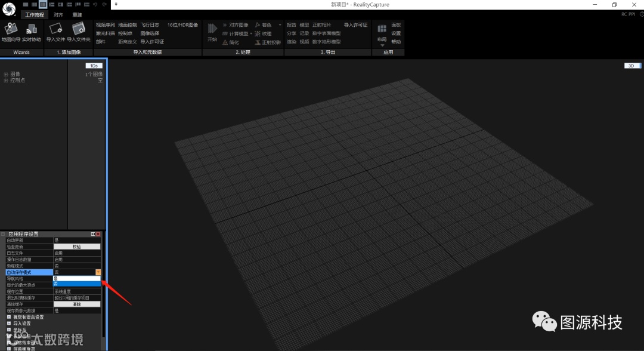This screenshot has width=644, height=351.
Task: Click the 教程模式 value 否
Action: pyautogui.click(x=56, y=266)
